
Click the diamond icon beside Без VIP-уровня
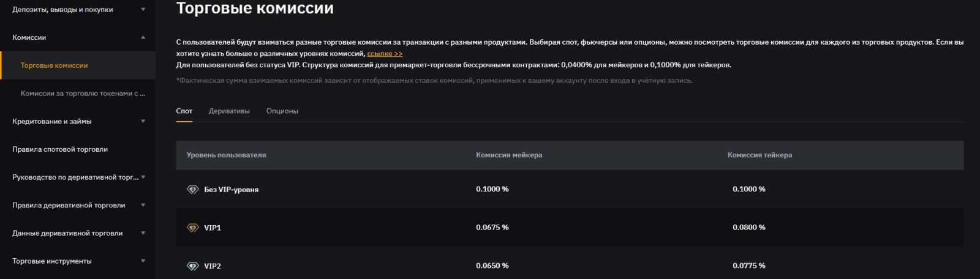192,190
